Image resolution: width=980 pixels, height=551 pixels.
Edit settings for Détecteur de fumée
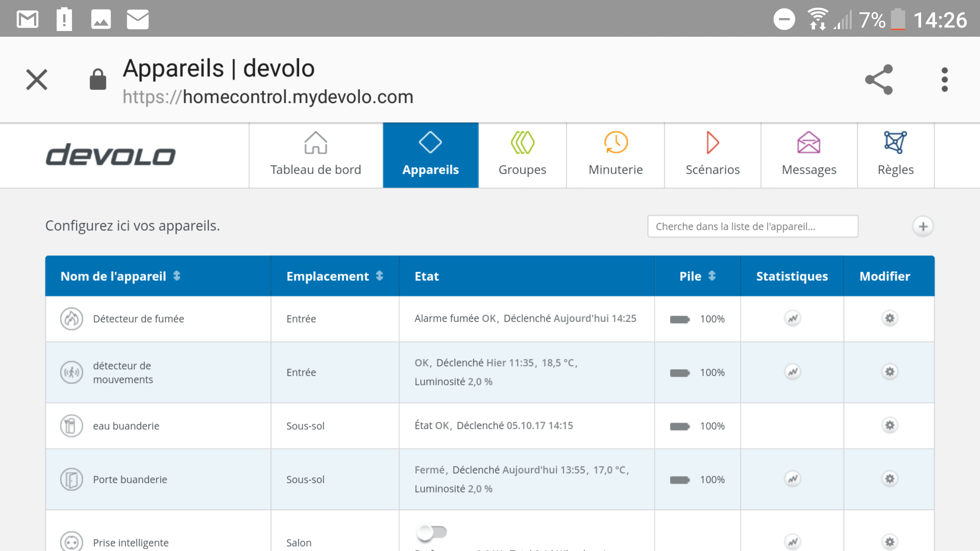coord(890,318)
